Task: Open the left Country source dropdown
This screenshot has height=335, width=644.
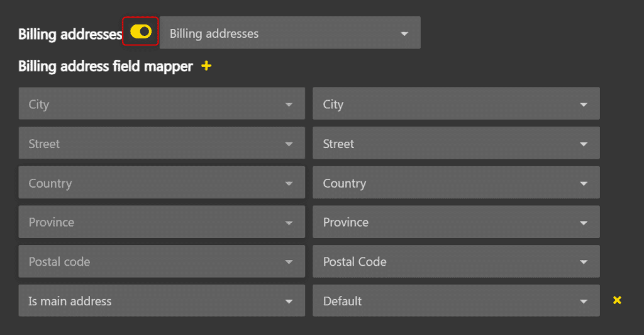Action: [161, 183]
